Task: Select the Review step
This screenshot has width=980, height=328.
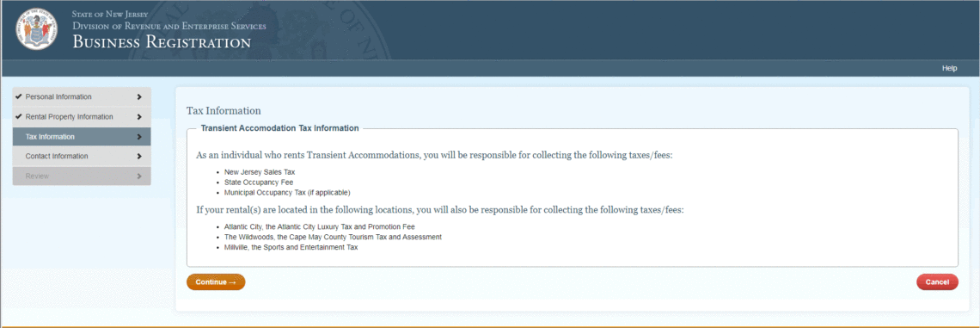Action: click(82, 176)
